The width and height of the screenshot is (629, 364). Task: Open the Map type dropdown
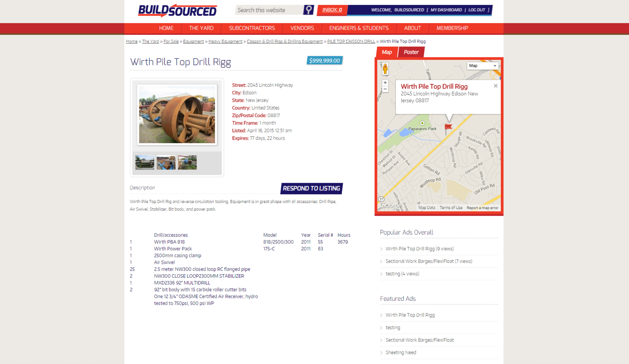point(482,66)
